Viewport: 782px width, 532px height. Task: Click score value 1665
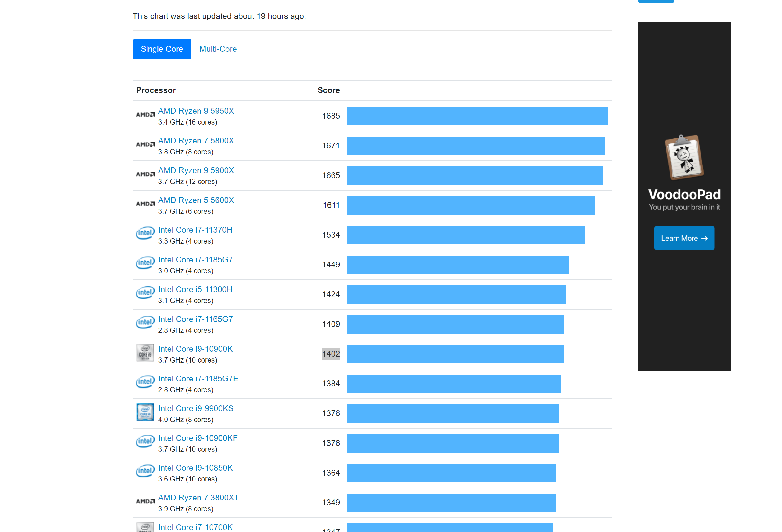331,176
